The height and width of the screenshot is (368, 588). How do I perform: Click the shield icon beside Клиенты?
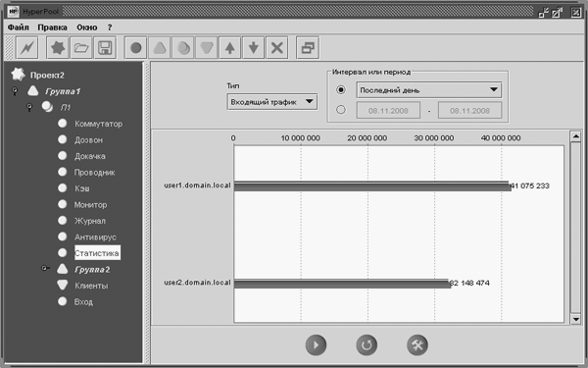(63, 285)
